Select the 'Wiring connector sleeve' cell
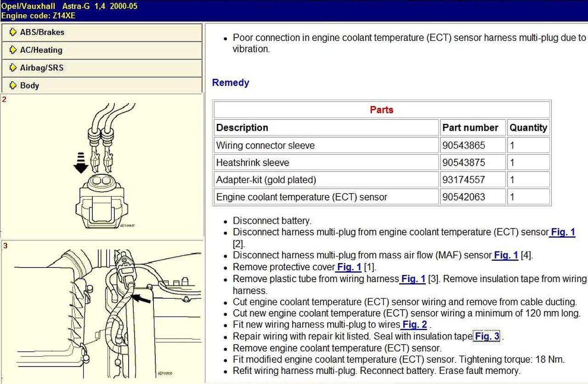 point(326,145)
